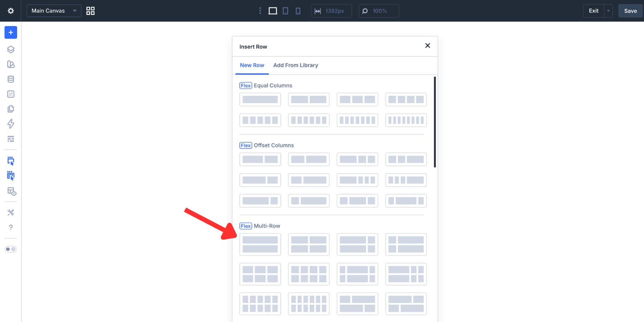Pick Multi-Row layout with two stacked full-width rows
The height and width of the screenshot is (322, 644).
(260, 244)
